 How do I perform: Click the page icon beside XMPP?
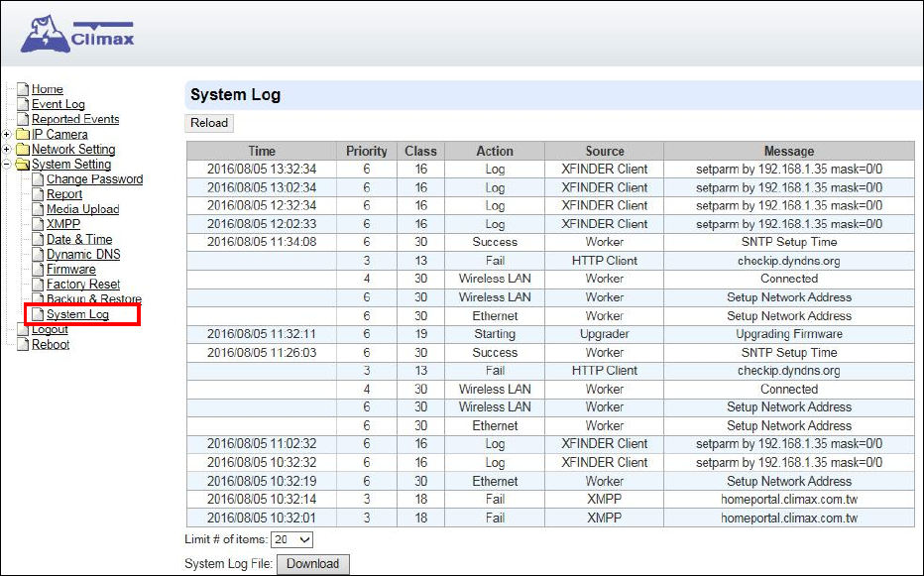tap(38, 224)
